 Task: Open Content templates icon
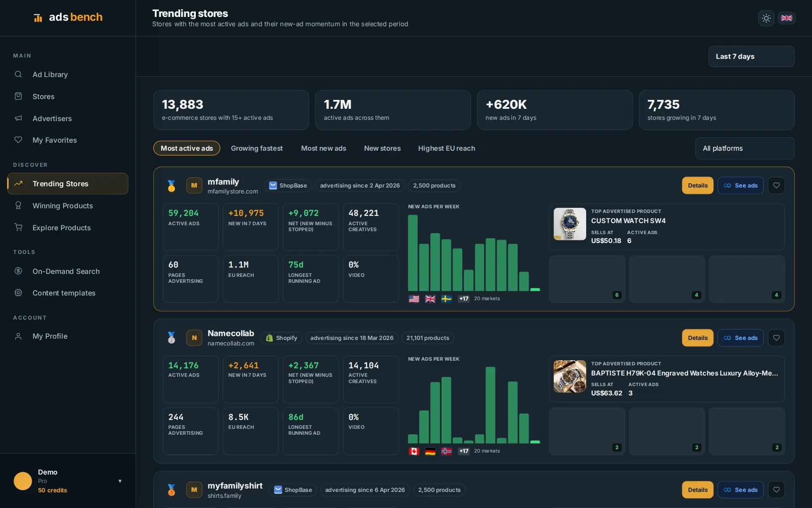[x=18, y=293]
